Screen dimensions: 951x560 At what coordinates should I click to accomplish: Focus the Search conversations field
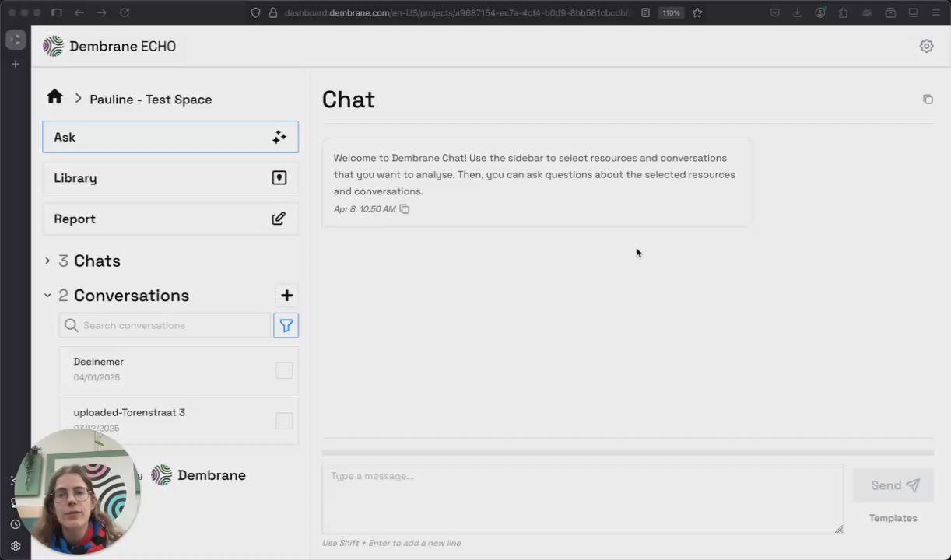[x=165, y=325]
